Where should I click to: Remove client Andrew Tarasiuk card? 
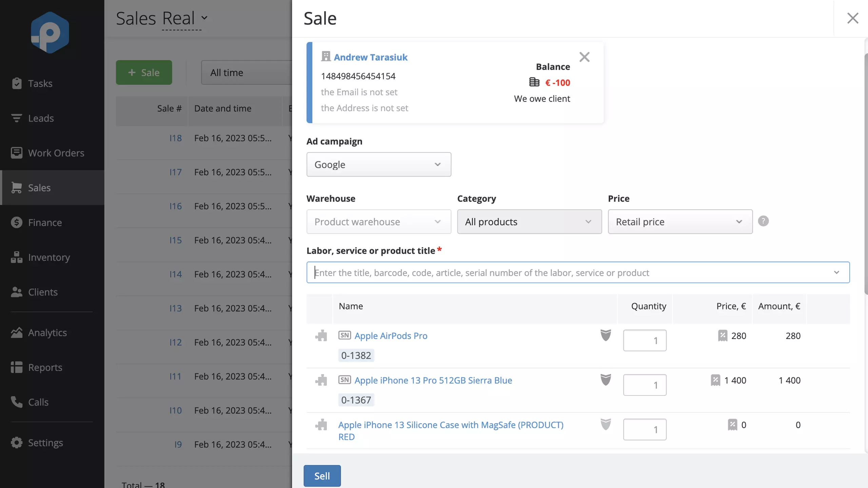(585, 57)
